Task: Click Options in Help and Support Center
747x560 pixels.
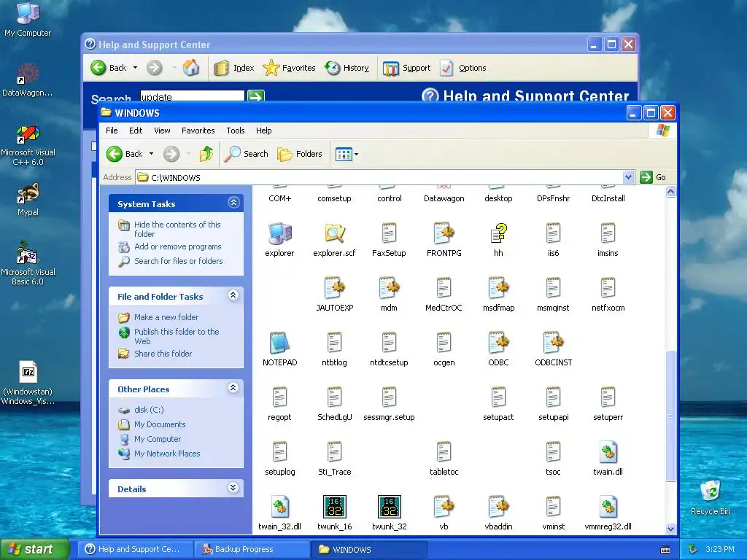Action: (463, 68)
